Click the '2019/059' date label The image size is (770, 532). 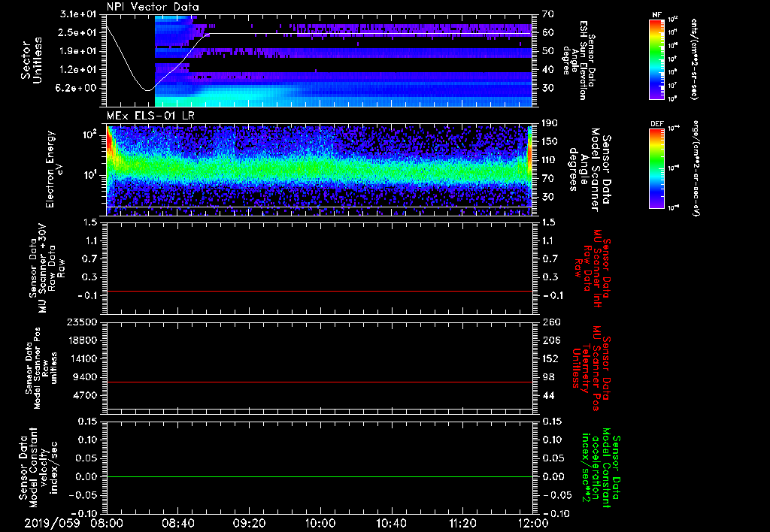pos(52,523)
